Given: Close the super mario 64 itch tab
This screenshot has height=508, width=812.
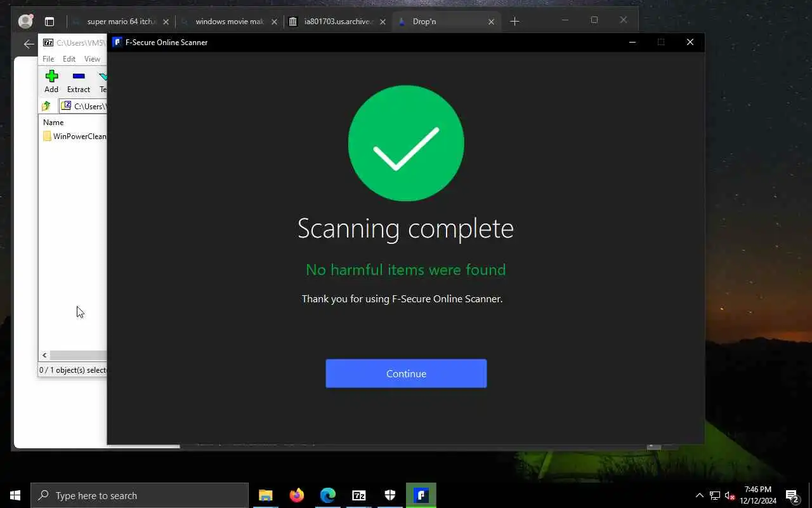Looking at the screenshot, I should 166,22.
